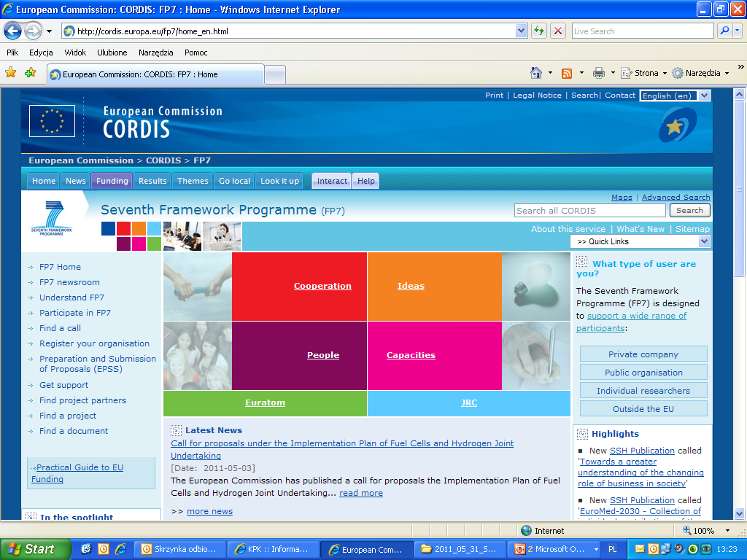Image resolution: width=747 pixels, height=560 pixels.
Task: Click the orange Ideas tile
Action: coord(435,286)
